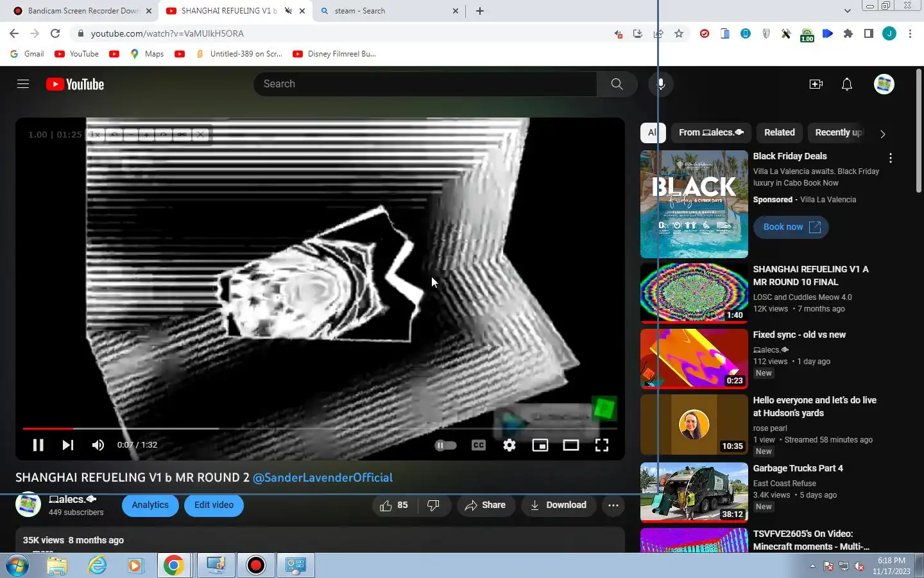Open the player settings gear
Viewport: 924px width, 578px height.
pos(509,445)
